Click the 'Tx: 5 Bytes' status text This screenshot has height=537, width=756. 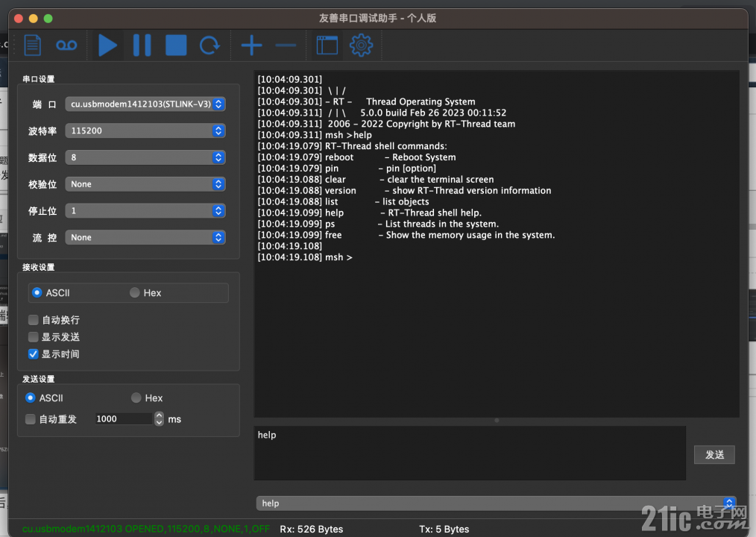pos(444,530)
